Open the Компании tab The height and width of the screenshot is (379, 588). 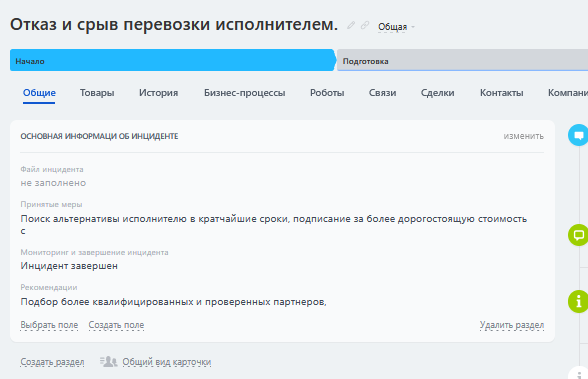[568, 93]
